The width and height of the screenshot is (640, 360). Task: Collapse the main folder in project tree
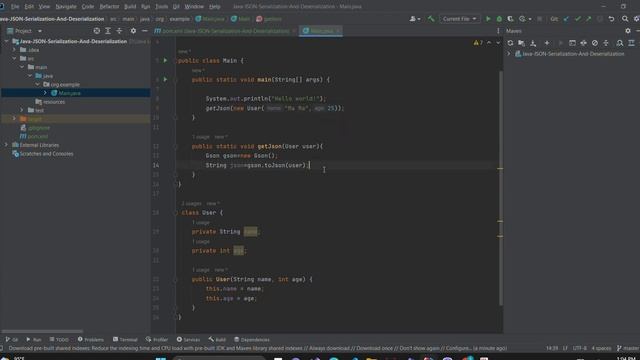point(22,67)
